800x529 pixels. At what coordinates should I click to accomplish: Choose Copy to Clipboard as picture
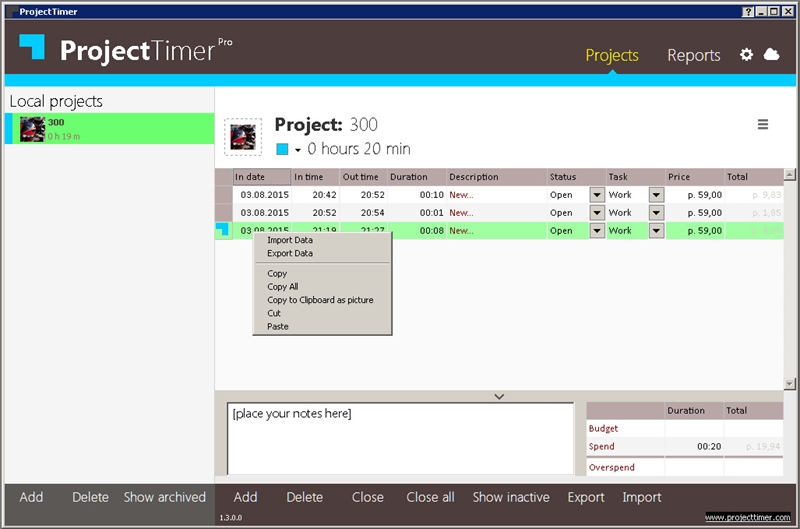point(320,300)
